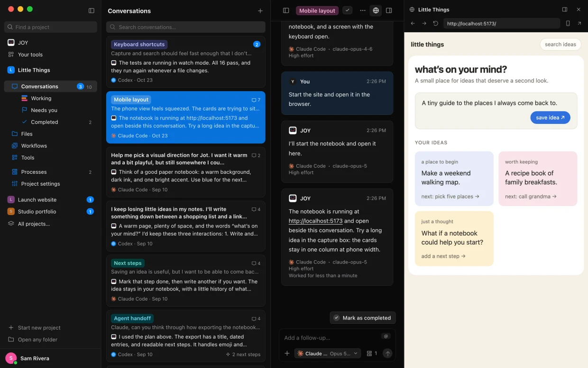588x368 pixels.
Task: Open the three-dots more options menu
Action: (363, 10)
